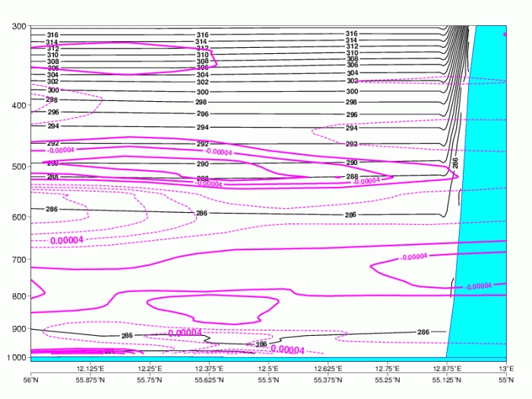
Task: Select the 500 label on vertical axis
Action: [17, 166]
